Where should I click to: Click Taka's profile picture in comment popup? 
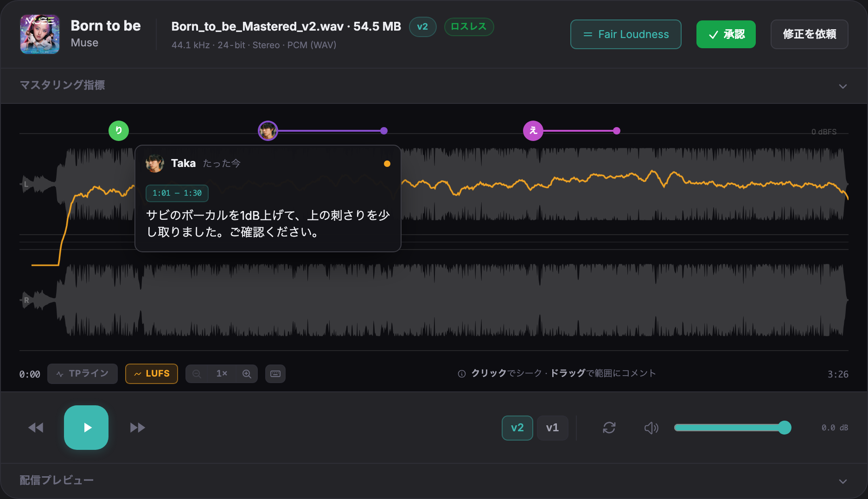click(155, 163)
